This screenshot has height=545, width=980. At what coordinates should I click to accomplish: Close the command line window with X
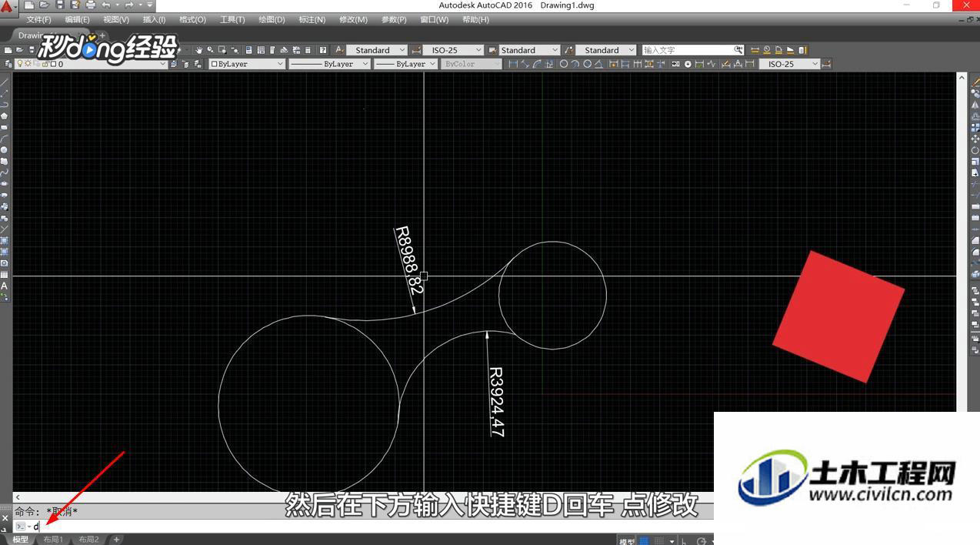pyautogui.click(x=5, y=517)
